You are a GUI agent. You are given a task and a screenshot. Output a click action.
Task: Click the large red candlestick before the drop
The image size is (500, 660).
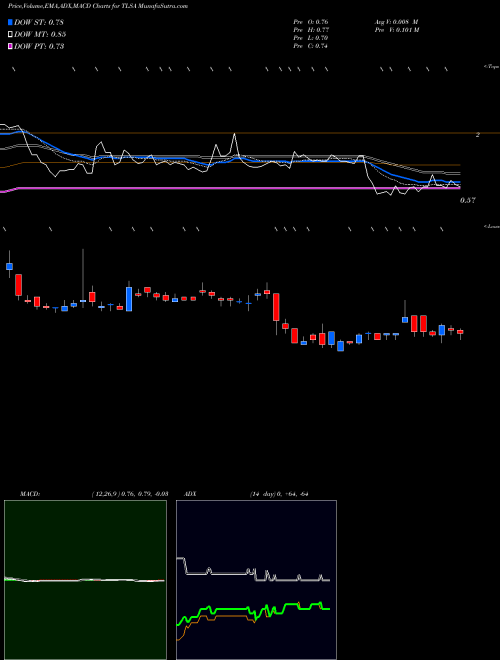point(276,307)
